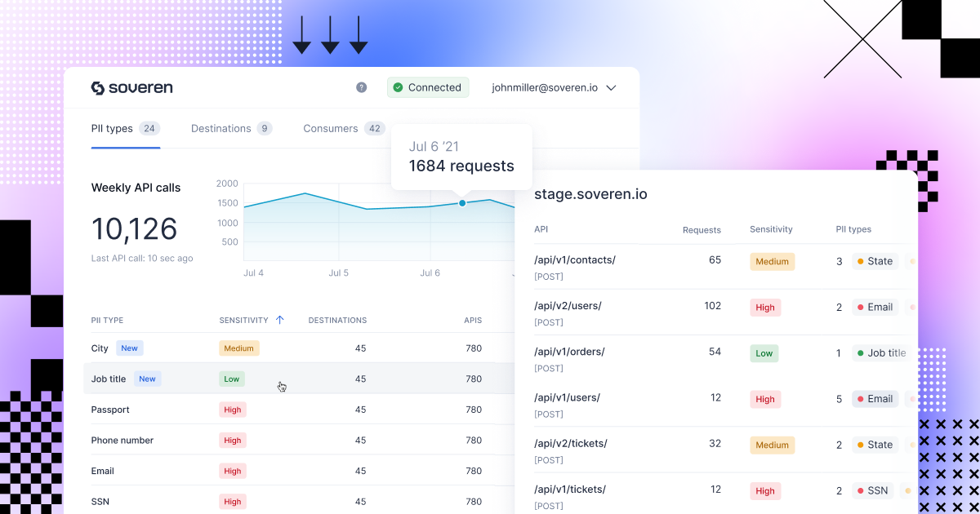Click the ascending sort arrow on Sensitivity column
The width and height of the screenshot is (980, 514).
click(278, 320)
